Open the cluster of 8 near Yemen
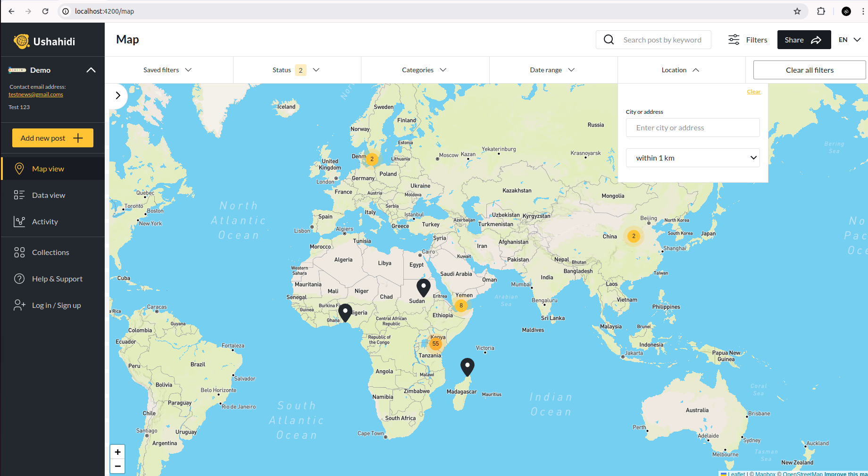The image size is (868, 476). point(461,306)
